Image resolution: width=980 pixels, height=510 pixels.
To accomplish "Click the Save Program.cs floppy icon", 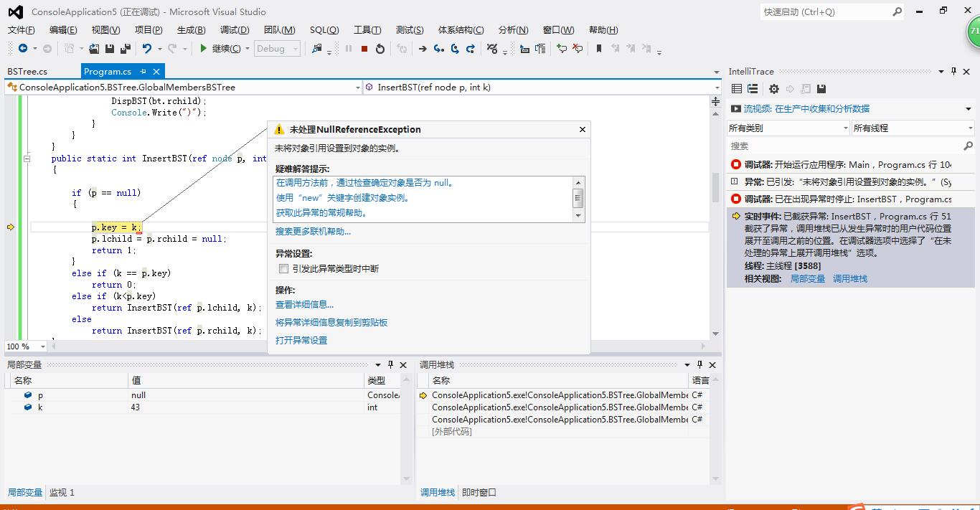I will coord(110,49).
